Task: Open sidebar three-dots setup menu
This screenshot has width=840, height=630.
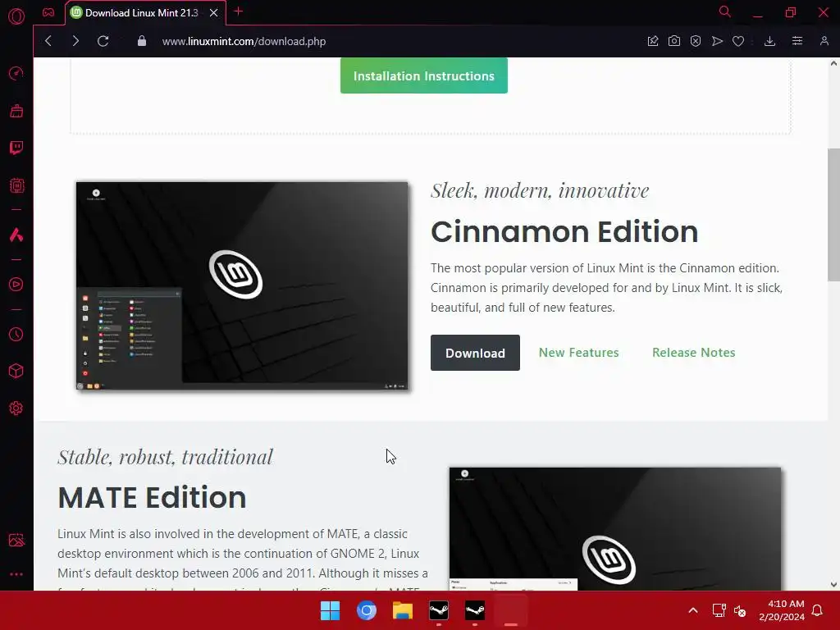Action: pos(16,573)
